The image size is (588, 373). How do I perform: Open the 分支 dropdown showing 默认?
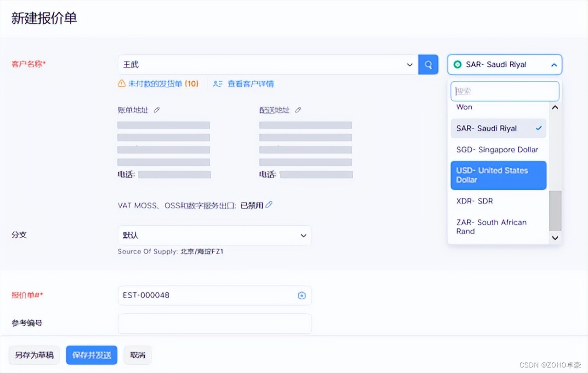coord(303,235)
